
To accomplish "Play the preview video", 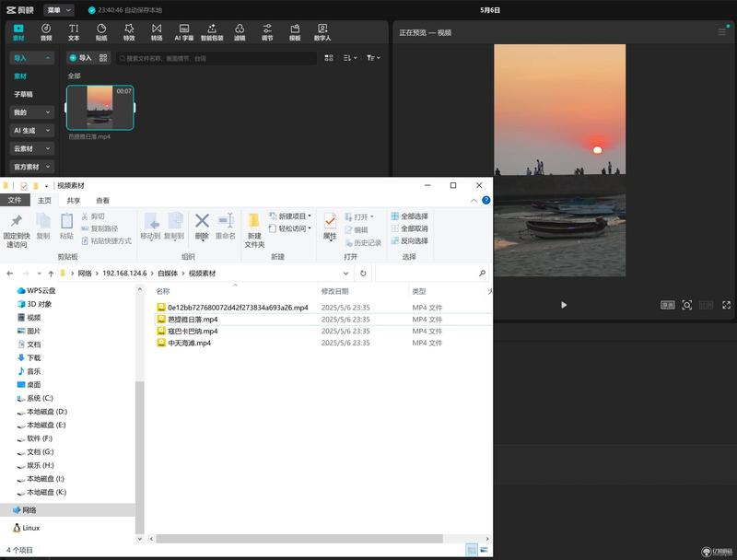I will pos(564,305).
